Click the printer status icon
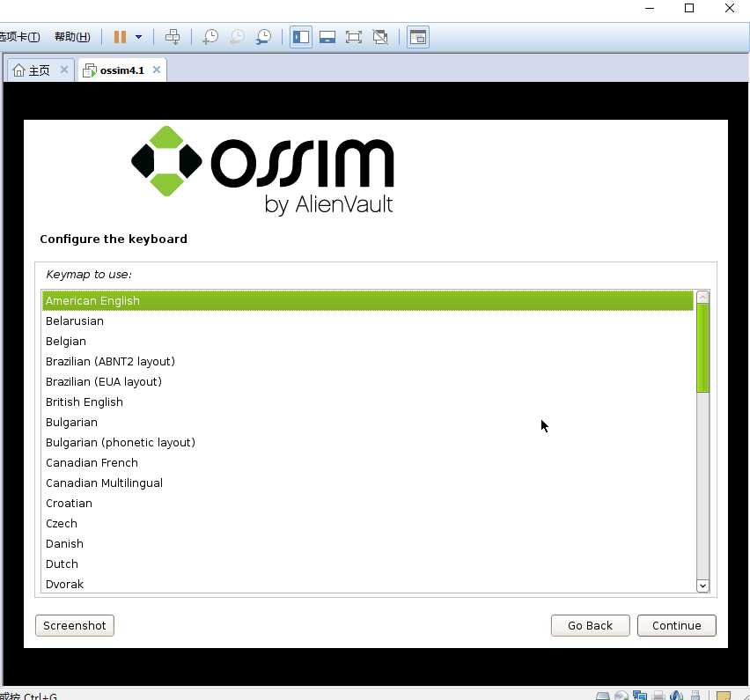The height and width of the screenshot is (700, 750). click(x=658, y=696)
